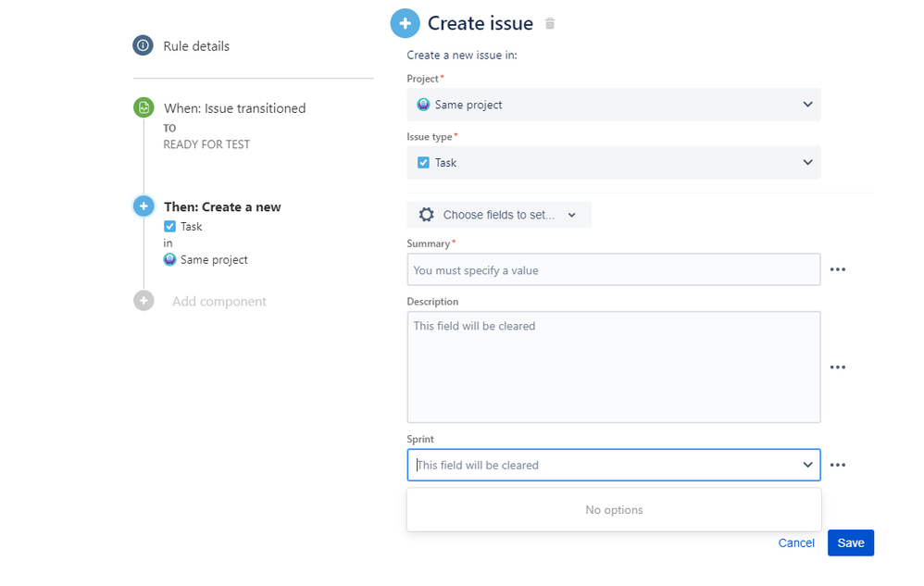Click the Rule details info icon
Screen dimensions: 924x586
[x=143, y=45]
